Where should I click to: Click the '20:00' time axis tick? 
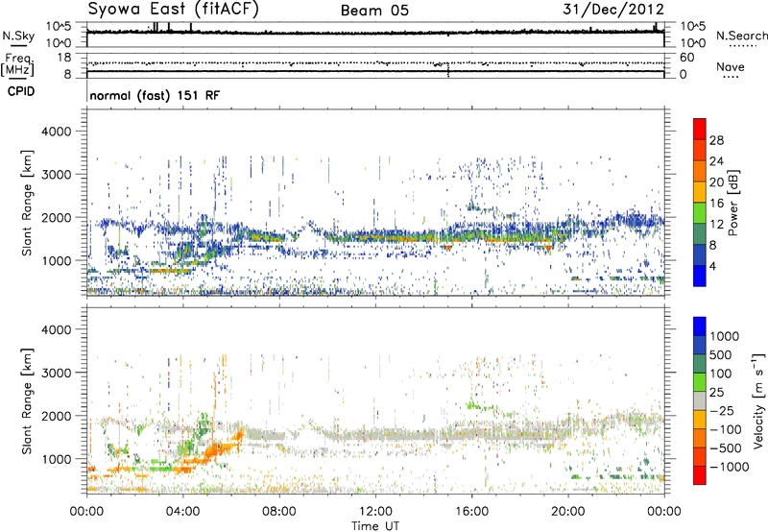point(567,512)
